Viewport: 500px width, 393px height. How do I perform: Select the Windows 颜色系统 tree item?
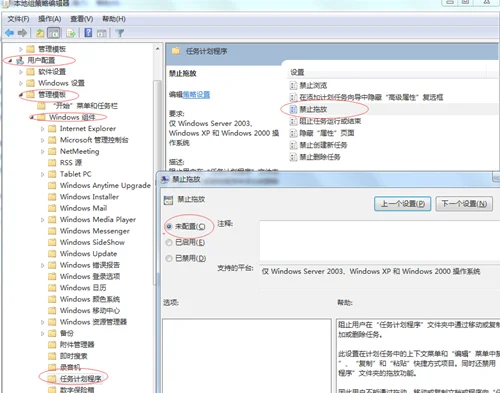click(x=90, y=299)
